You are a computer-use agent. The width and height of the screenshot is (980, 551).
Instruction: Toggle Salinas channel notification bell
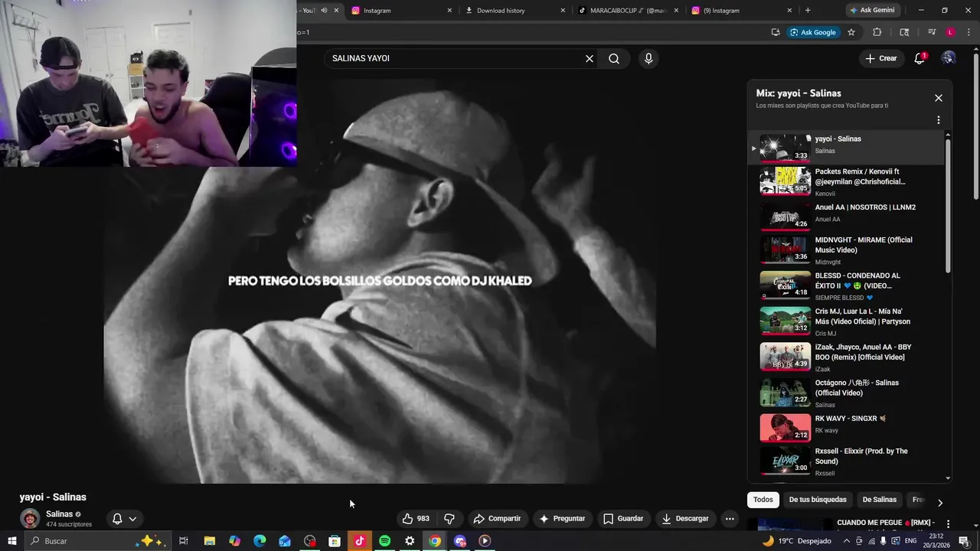pyautogui.click(x=117, y=519)
